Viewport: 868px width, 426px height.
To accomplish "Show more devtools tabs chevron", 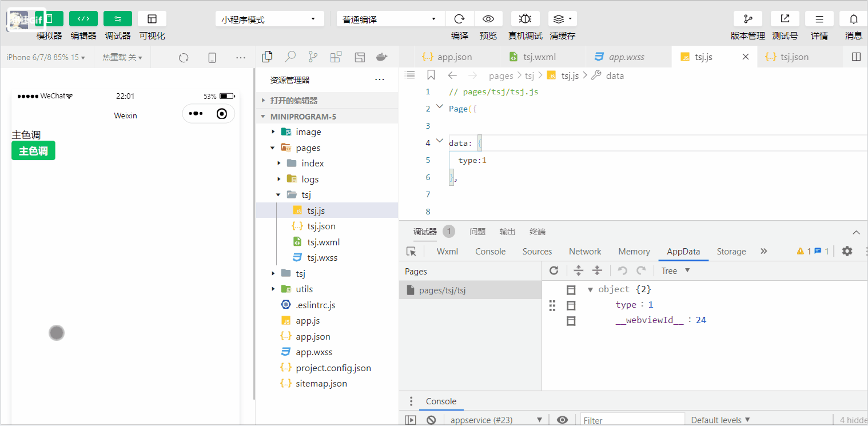I will click(x=763, y=251).
